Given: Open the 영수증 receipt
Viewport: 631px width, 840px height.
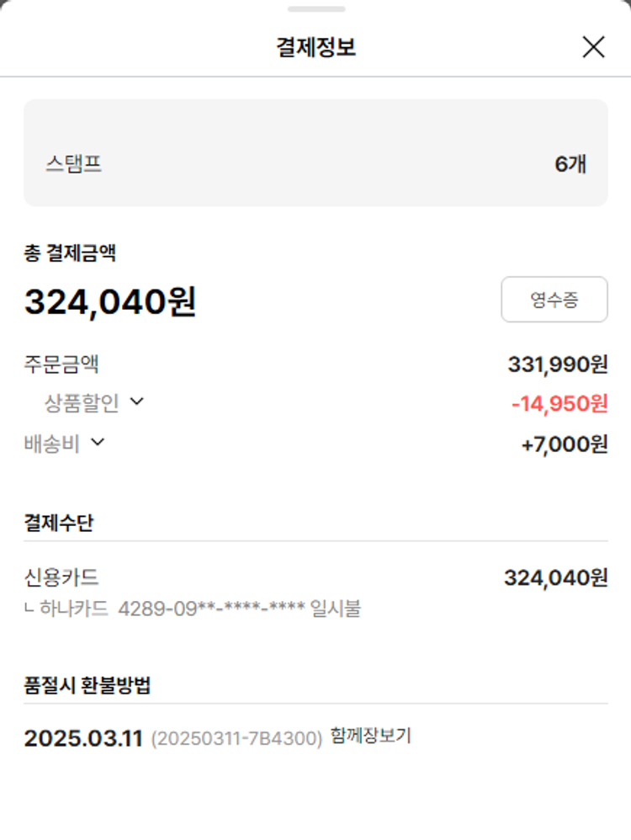Looking at the screenshot, I should coord(554,300).
